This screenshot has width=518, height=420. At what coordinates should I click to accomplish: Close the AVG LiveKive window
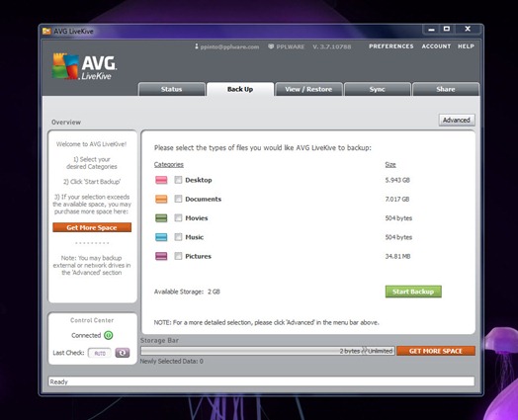point(468,29)
